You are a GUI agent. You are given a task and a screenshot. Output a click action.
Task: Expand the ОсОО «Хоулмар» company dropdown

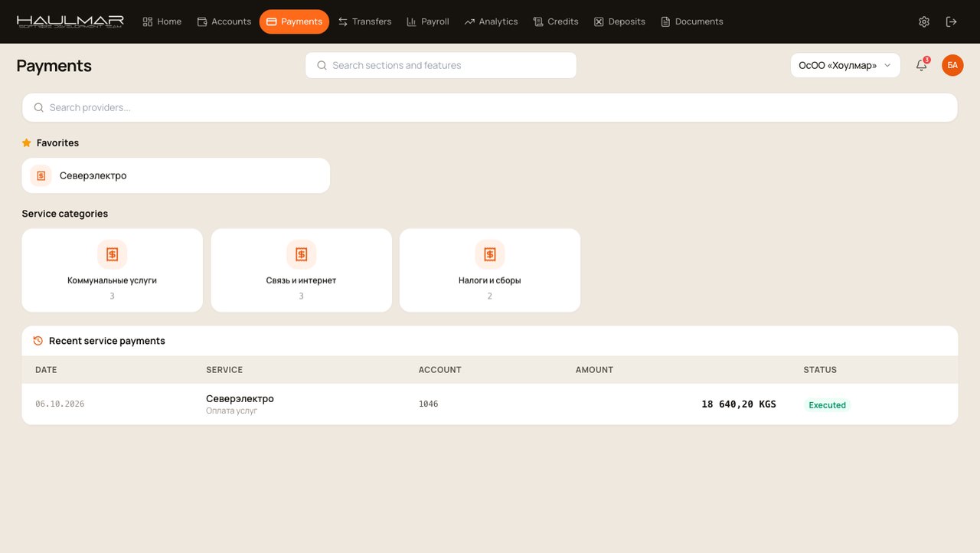coord(845,65)
